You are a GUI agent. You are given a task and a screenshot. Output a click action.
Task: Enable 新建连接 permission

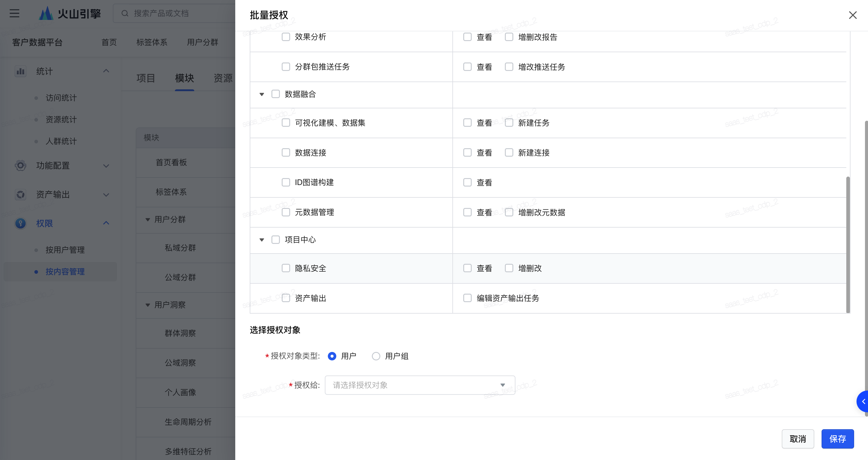(509, 152)
